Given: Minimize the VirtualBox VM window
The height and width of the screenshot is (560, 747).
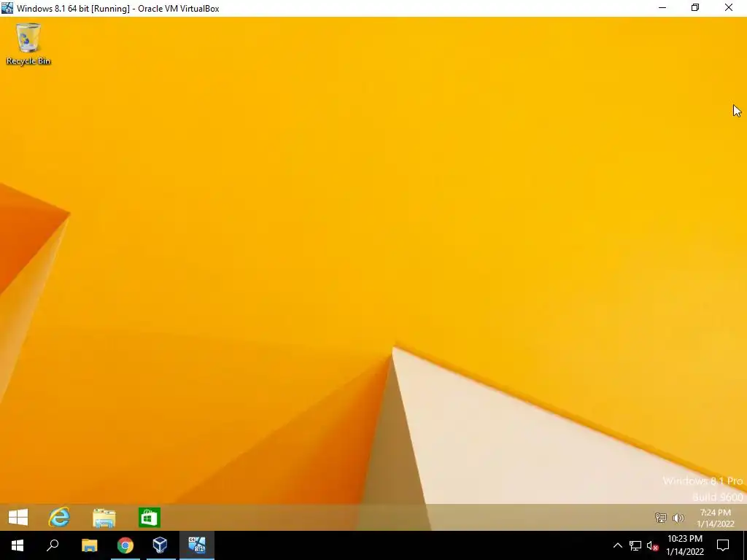Looking at the screenshot, I should pyautogui.click(x=662, y=7).
